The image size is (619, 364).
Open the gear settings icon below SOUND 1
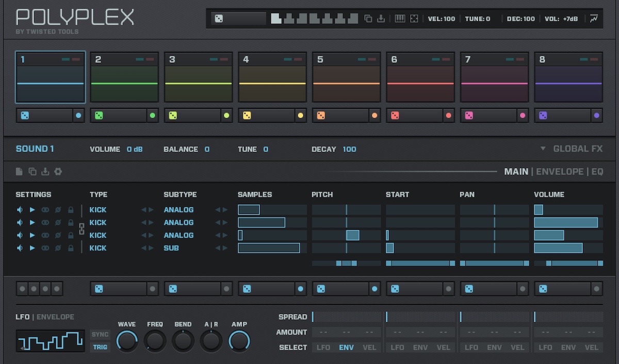click(58, 172)
